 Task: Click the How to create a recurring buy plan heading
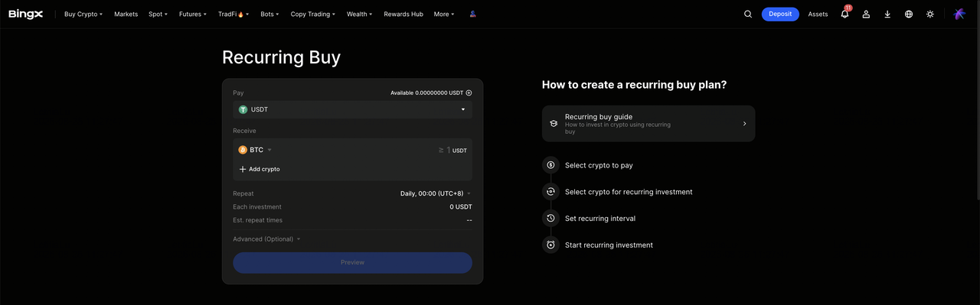pos(634,85)
